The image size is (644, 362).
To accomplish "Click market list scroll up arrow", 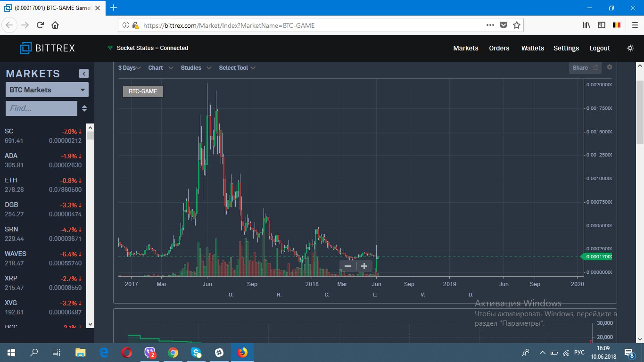I will click(x=91, y=128).
